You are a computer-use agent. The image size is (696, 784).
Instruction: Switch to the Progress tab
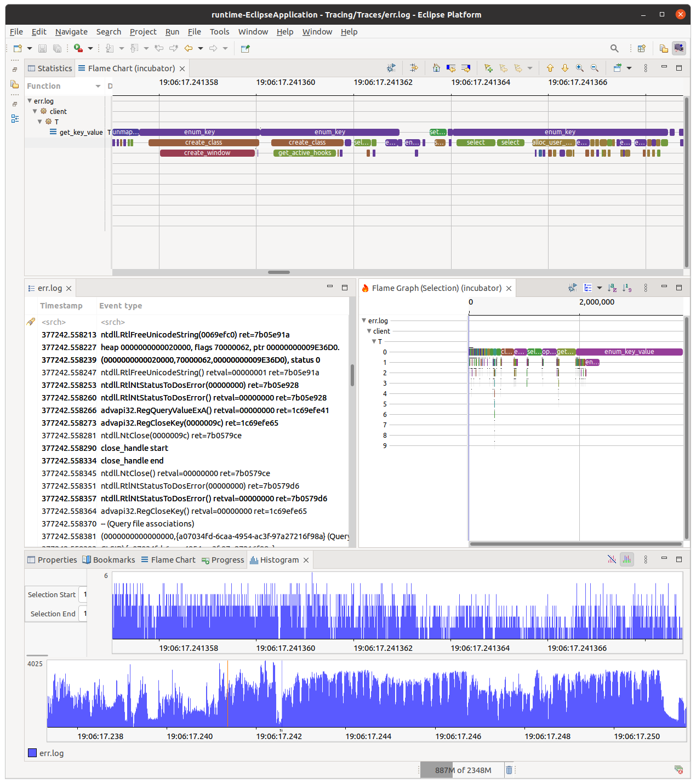[223, 559]
